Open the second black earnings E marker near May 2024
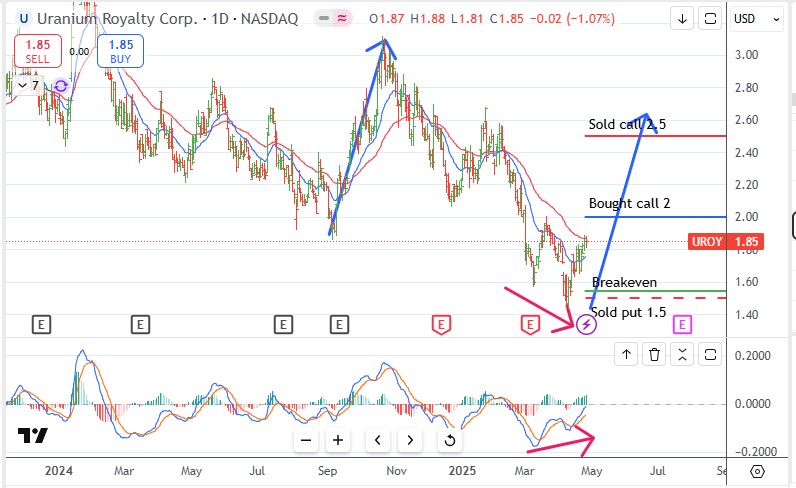Viewport: 796px width, 488px height. click(141, 324)
